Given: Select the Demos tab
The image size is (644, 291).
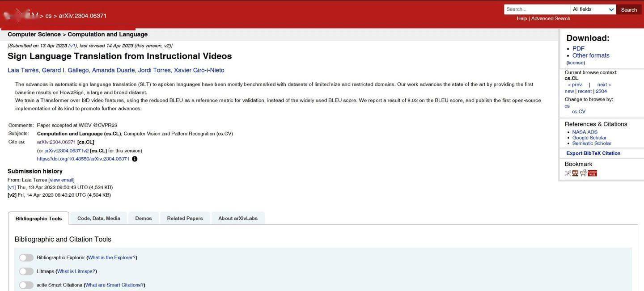Looking at the screenshot, I should click(x=144, y=218).
